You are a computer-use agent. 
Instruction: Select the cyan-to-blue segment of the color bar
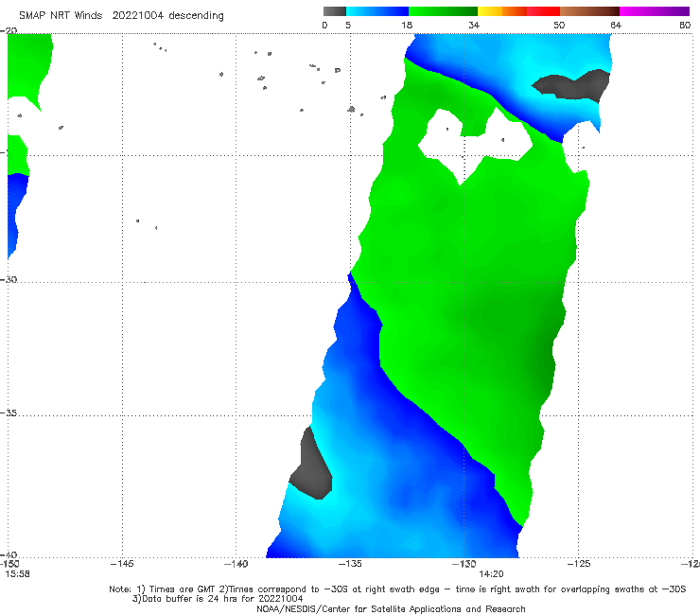(377, 11)
